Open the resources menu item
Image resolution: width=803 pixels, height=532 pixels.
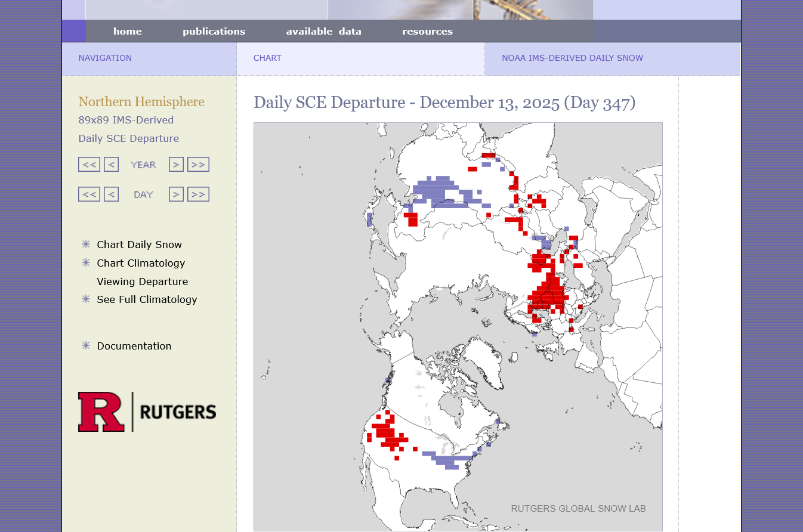coord(427,32)
